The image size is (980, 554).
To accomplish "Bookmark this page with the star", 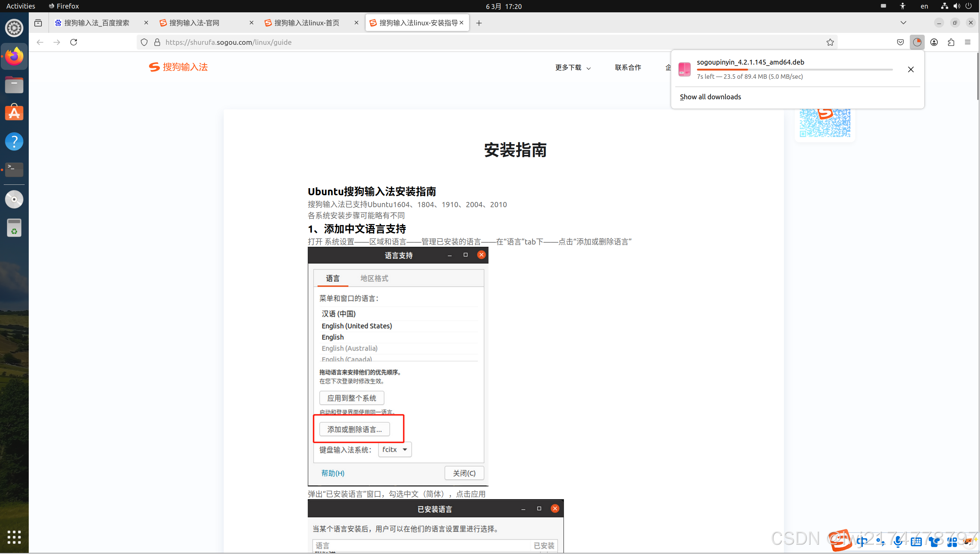I will pyautogui.click(x=830, y=42).
